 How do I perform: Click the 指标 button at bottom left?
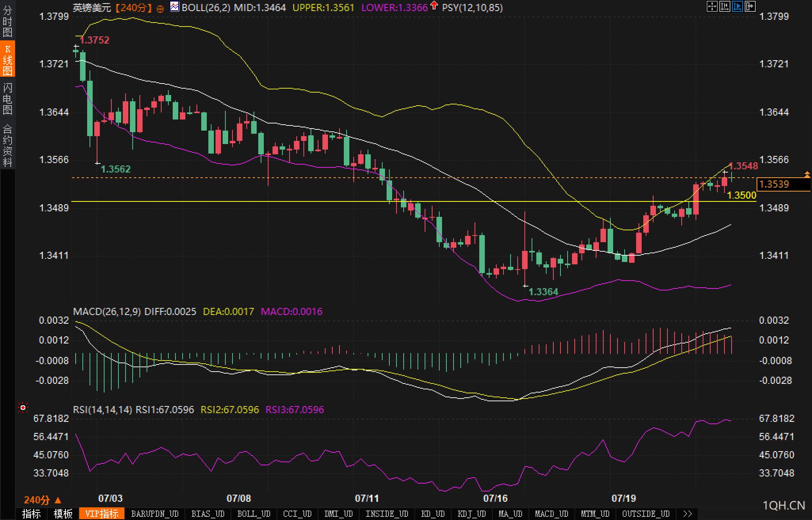[x=31, y=514]
